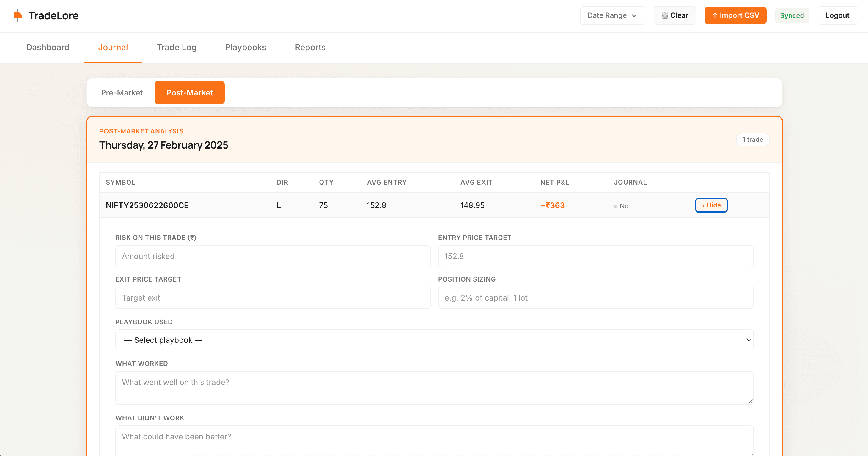Image resolution: width=868 pixels, height=456 pixels.
Task: Click the −₹363 net P&L value
Action: click(x=553, y=205)
